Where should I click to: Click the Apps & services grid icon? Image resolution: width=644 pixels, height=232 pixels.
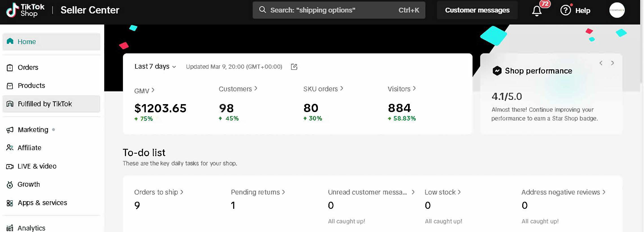[x=10, y=203]
